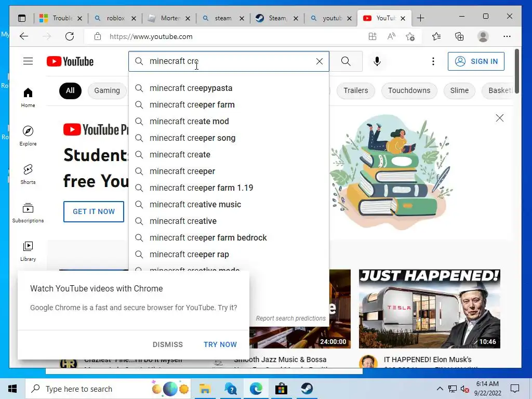Open Edge Settings and more menu

pos(507,36)
